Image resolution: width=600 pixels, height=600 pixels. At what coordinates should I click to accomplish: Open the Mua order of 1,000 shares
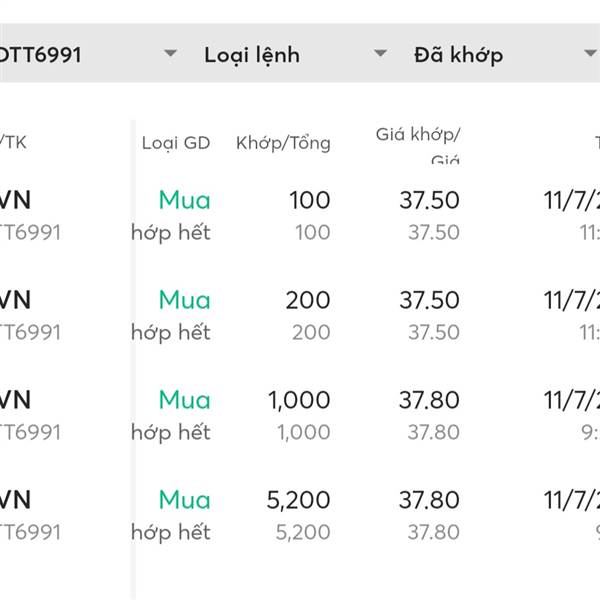pyautogui.click(x=185, y=400)
